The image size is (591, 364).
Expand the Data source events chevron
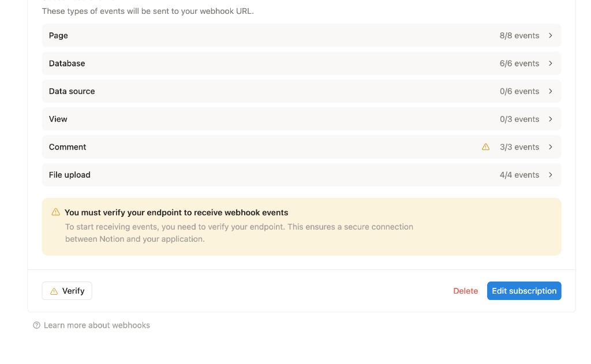pyautogui.click(x=550, y=91)
